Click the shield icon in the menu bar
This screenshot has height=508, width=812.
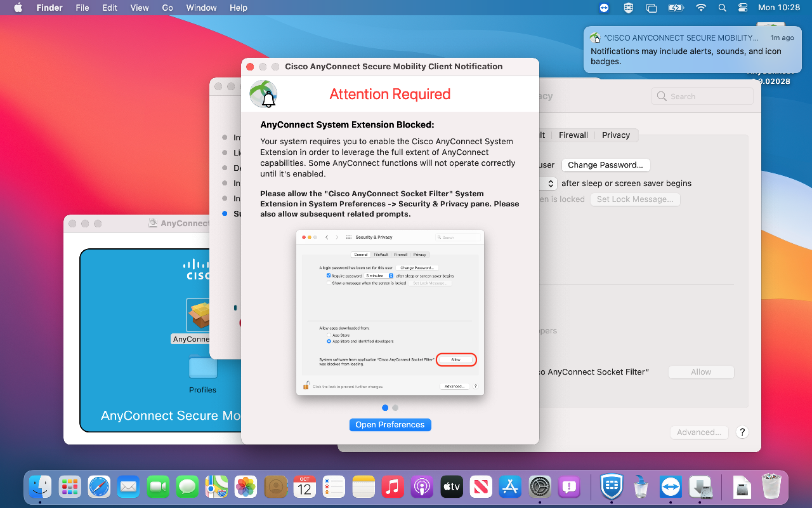pyautogui.click(x=629, y=8)
